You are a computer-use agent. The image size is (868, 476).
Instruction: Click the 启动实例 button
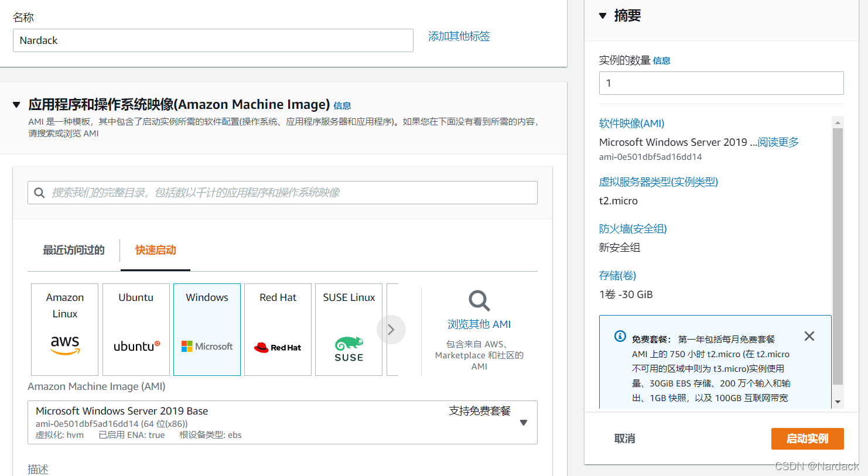point(808,439)
